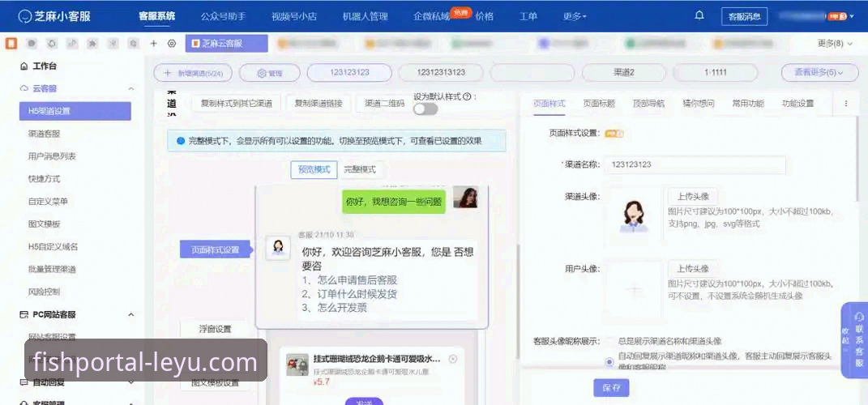Image resolution: width=868 pixels, height=405 pixels.
Task: Click the 浮窗设置 section label
Action: [x=216, y=329]
